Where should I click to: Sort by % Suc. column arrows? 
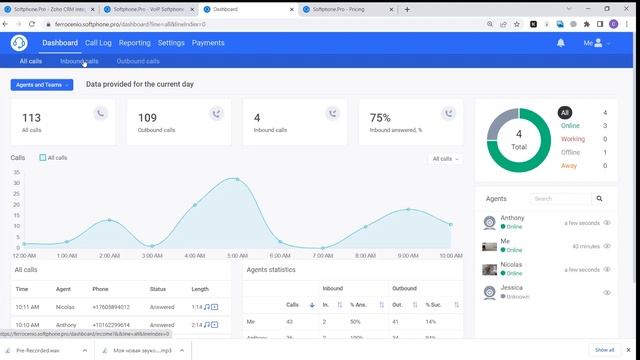tap(456, 305)
